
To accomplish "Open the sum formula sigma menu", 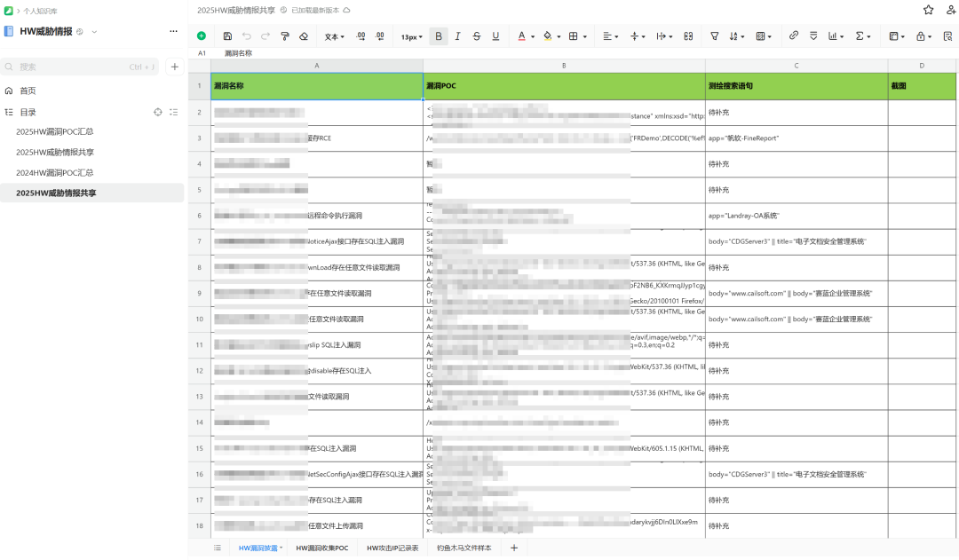I will 862,36.
